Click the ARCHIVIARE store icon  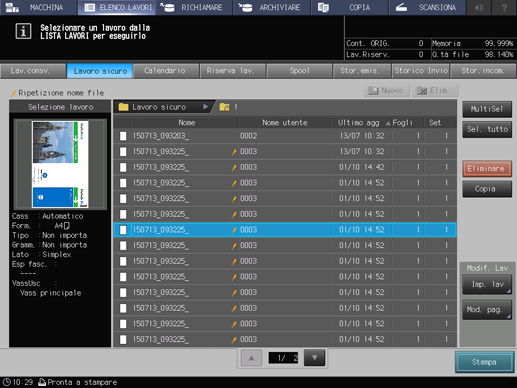(245, 7)
